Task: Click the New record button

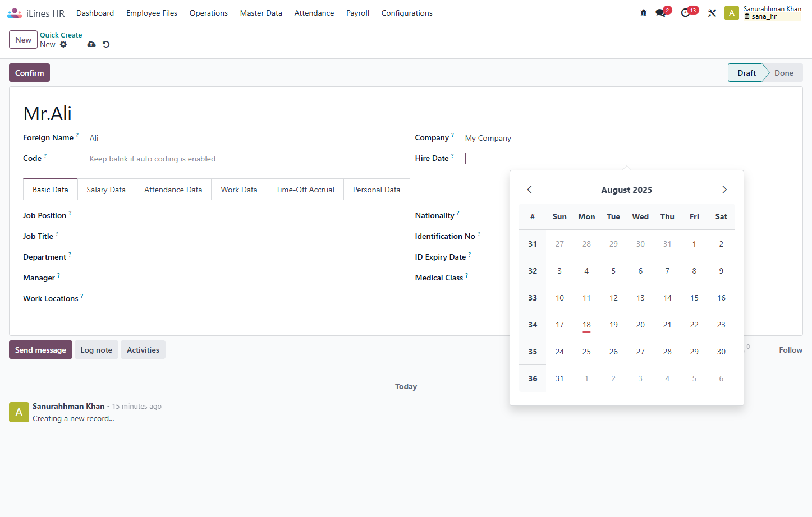Action: 23,40
